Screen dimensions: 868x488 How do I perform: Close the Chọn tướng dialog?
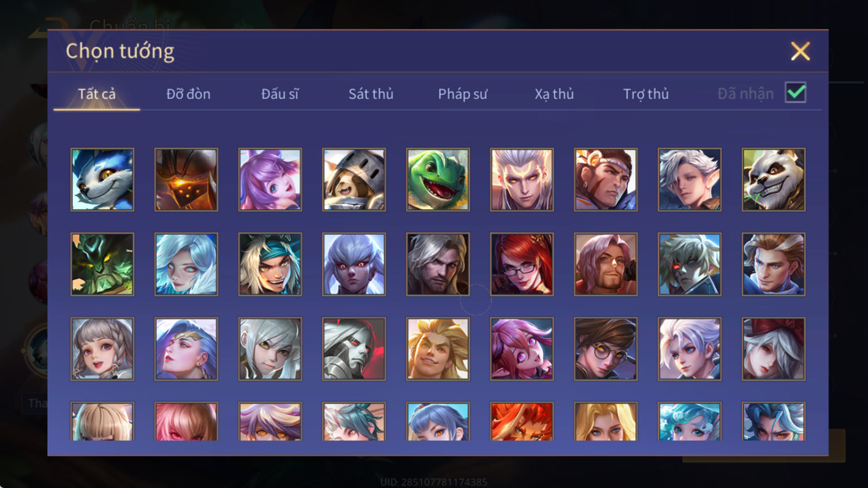(x=800, y=51)
